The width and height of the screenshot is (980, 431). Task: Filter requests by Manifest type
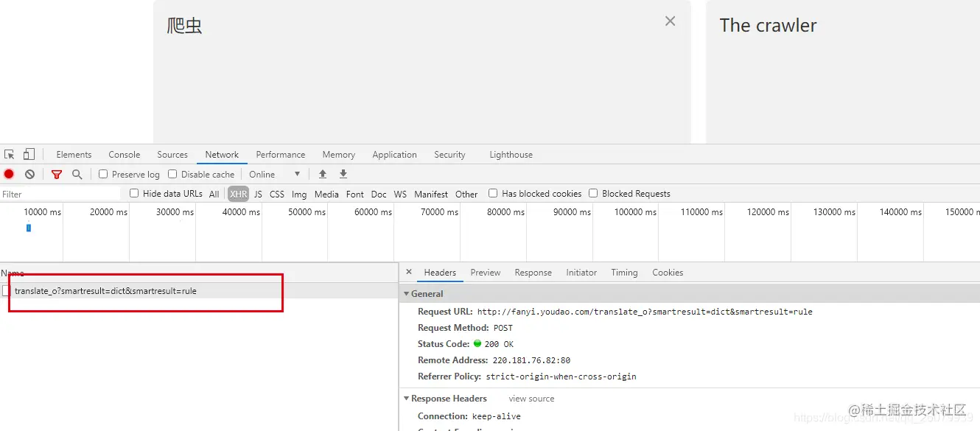(431, 195)
